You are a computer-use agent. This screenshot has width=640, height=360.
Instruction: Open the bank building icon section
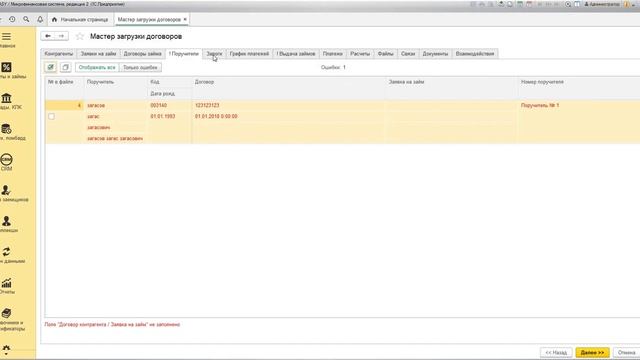point(6,98)
